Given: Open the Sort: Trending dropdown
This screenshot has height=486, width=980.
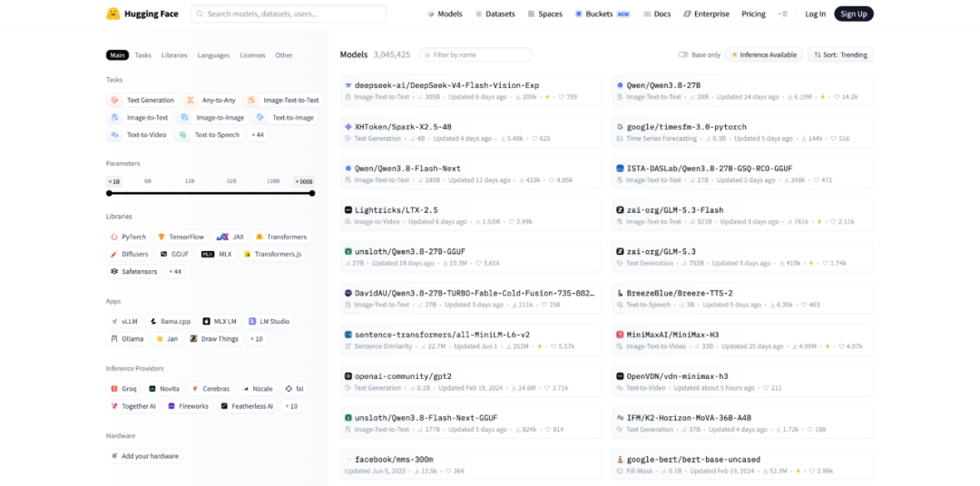Looking at the screenshot, I should pos(840,55).
